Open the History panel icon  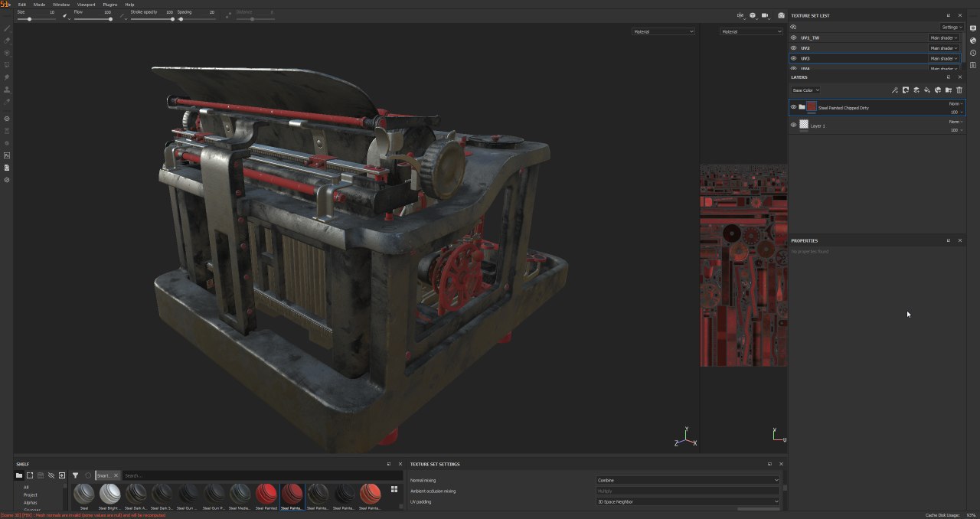973,53
